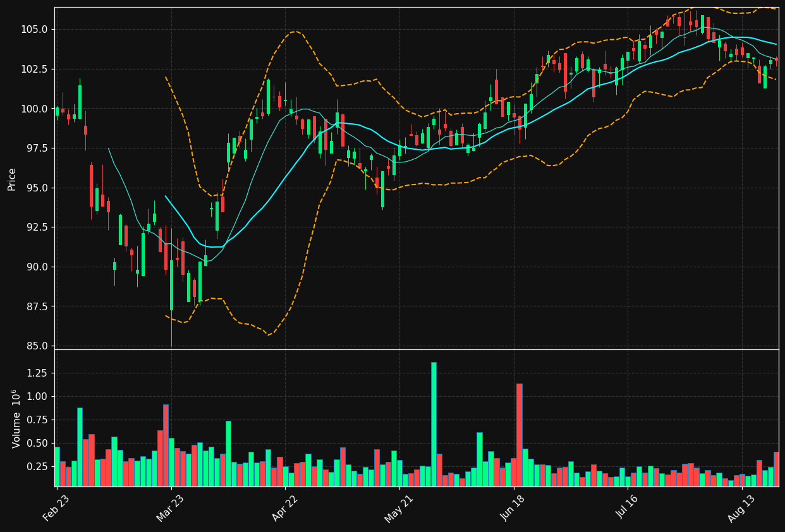Click the 'Jul 16' date label
Screen dimensions: 785x532
[x=628, y=507]
